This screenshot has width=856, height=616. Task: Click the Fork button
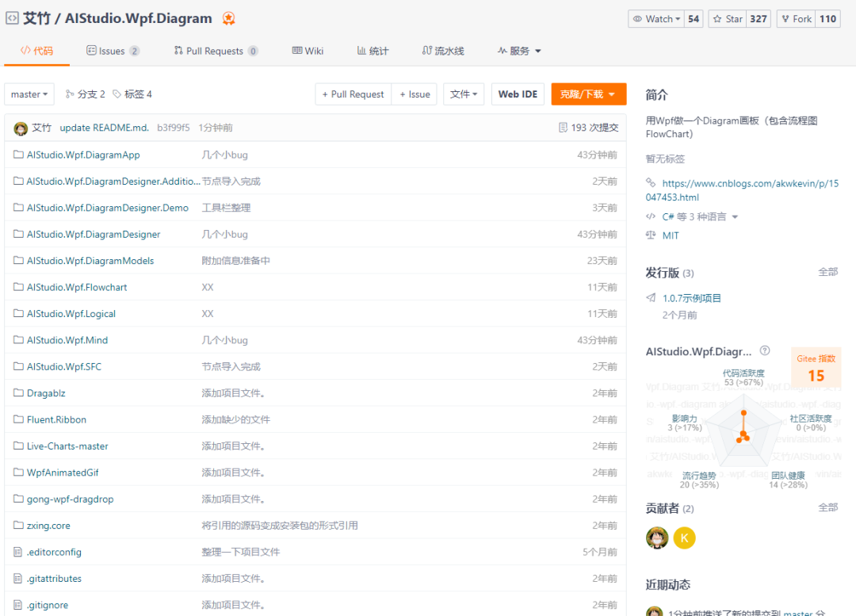[797, 19]
